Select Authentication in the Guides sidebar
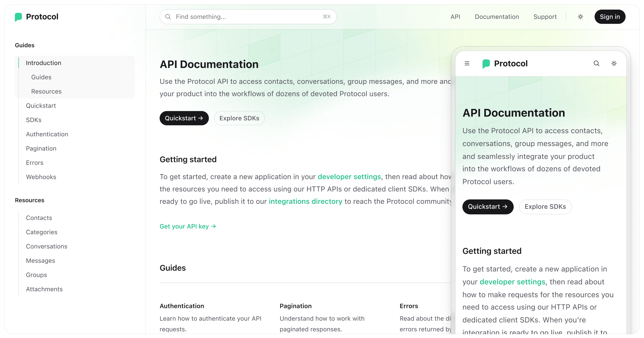Screen dimensions: 644x338 tap(47, 134)
